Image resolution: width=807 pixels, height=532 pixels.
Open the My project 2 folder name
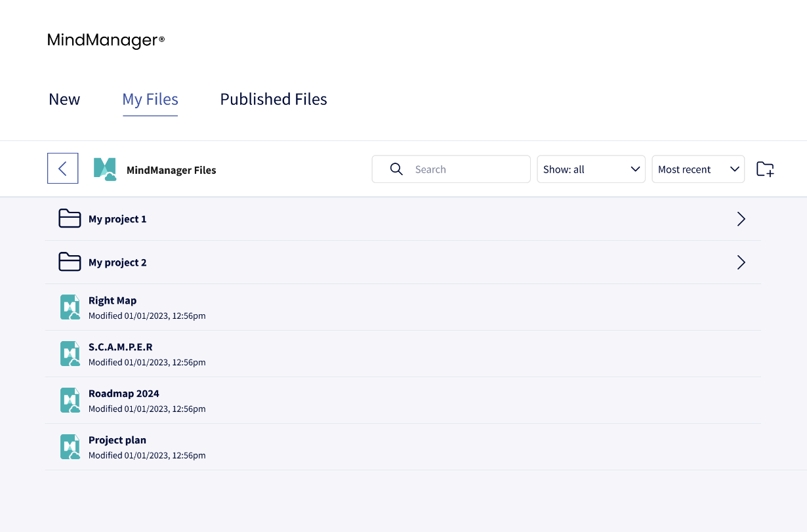point(117,262)
